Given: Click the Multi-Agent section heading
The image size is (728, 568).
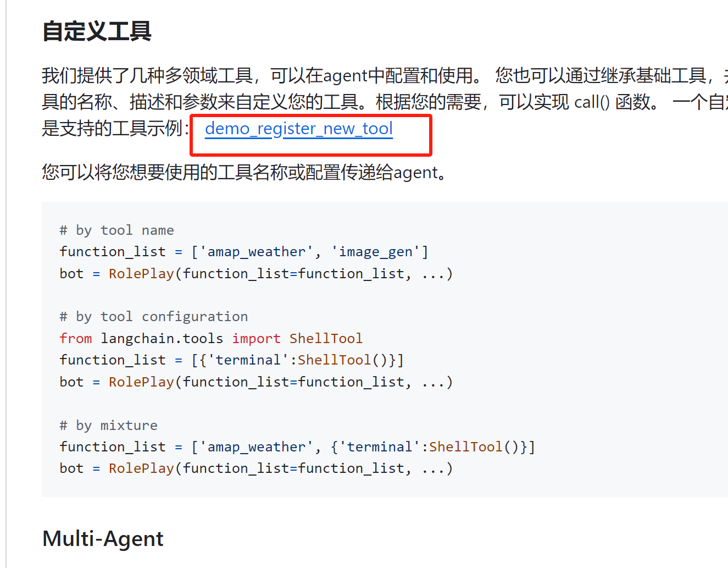Looking at the screenshot, I should (x=103, y=538).
